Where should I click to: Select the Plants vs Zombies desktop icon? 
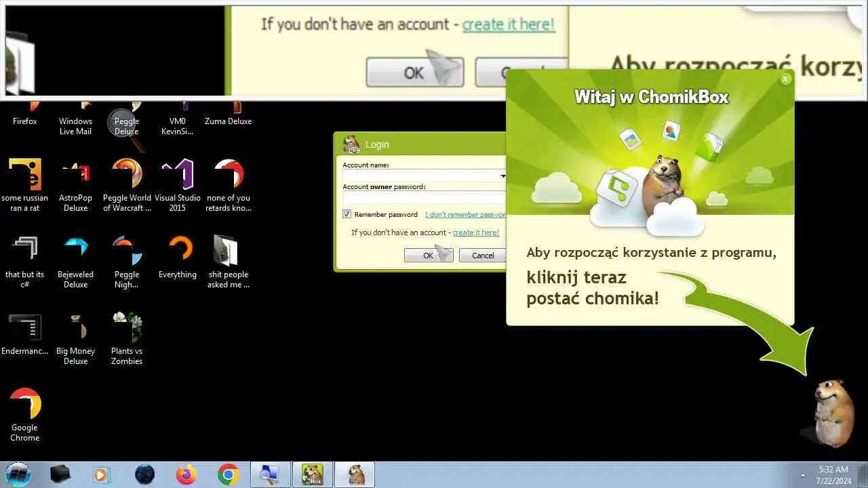tap(127, 338)
